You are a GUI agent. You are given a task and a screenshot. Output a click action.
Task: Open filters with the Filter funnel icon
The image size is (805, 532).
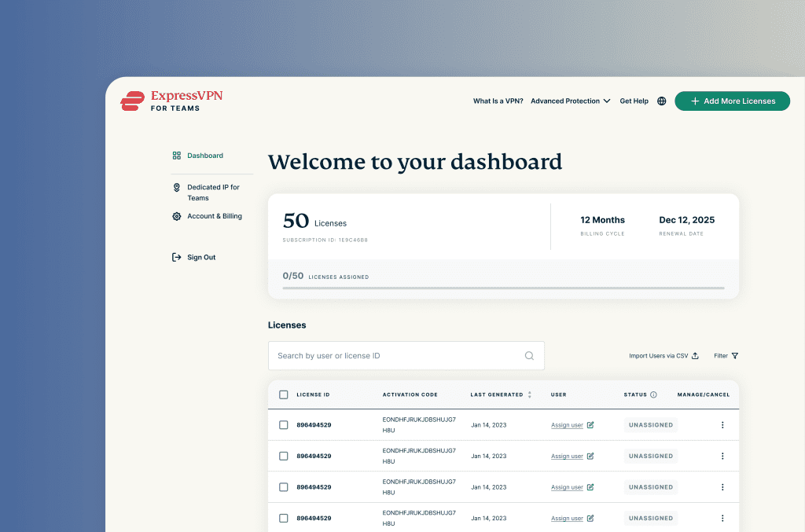(736, 355)
